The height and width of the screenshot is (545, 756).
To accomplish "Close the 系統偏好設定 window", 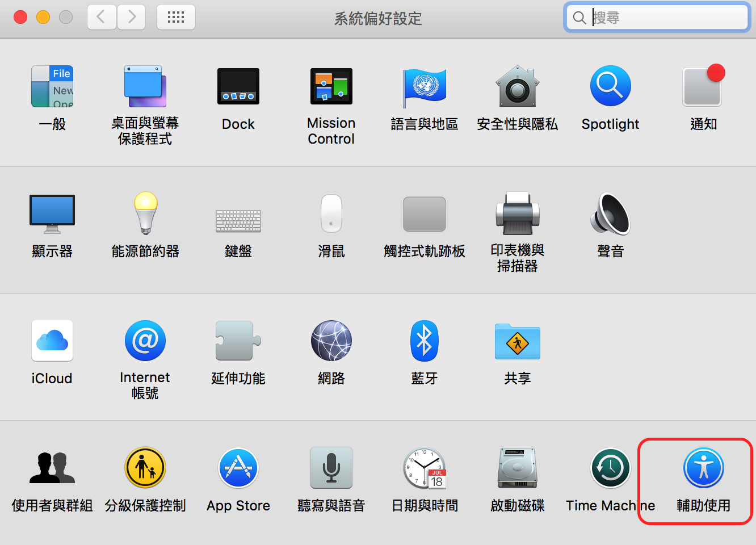I will 20,17.
